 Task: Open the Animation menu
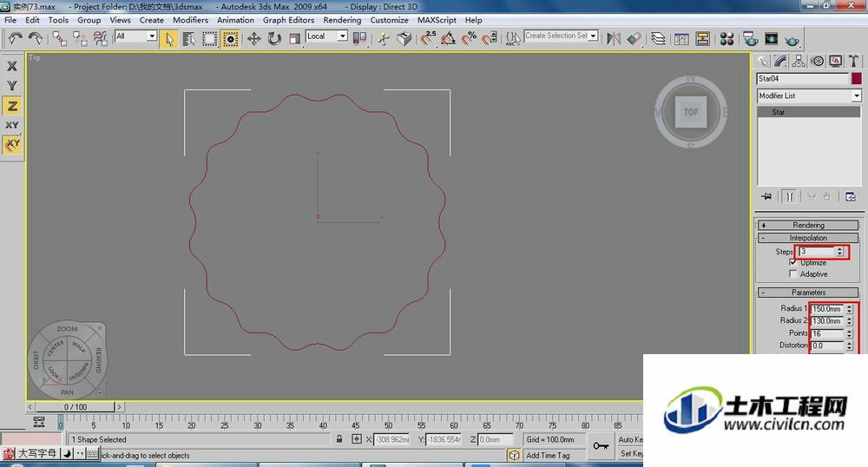click(235, 20)
